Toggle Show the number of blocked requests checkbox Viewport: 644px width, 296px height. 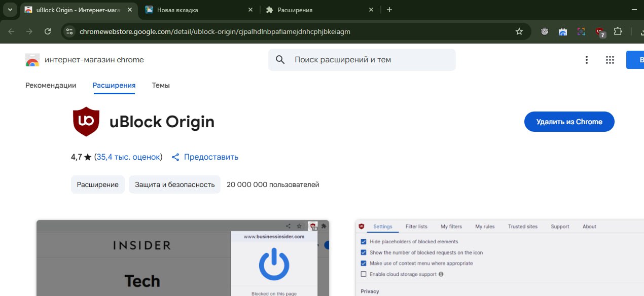363,252
